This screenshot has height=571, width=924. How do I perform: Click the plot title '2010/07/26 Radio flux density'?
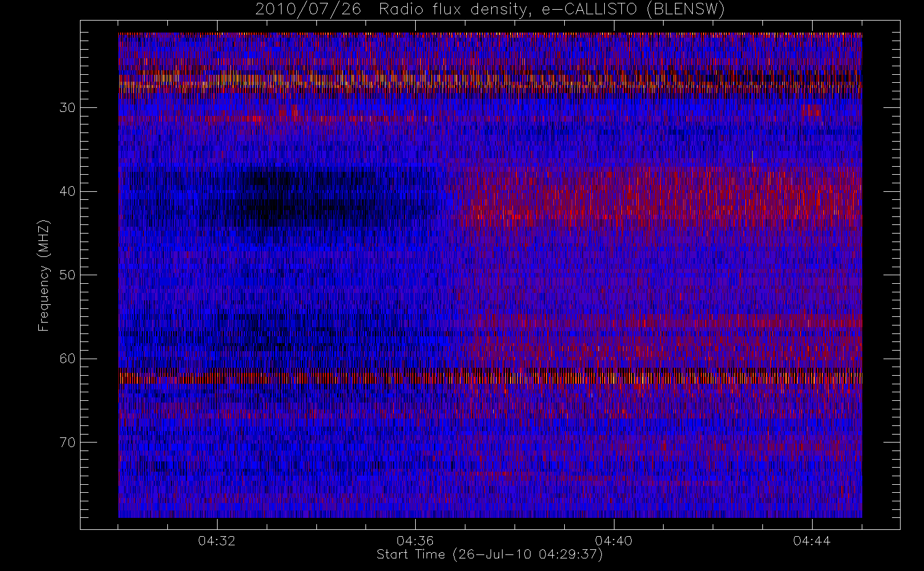(x=489, y=10)
